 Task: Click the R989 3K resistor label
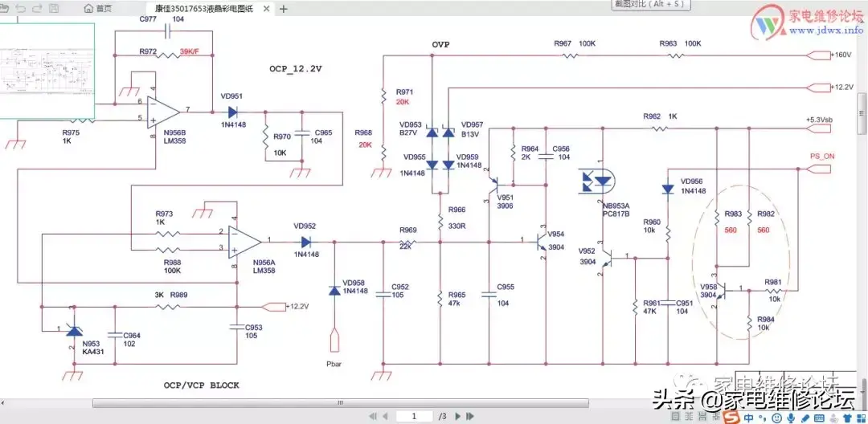coord(171,296)
